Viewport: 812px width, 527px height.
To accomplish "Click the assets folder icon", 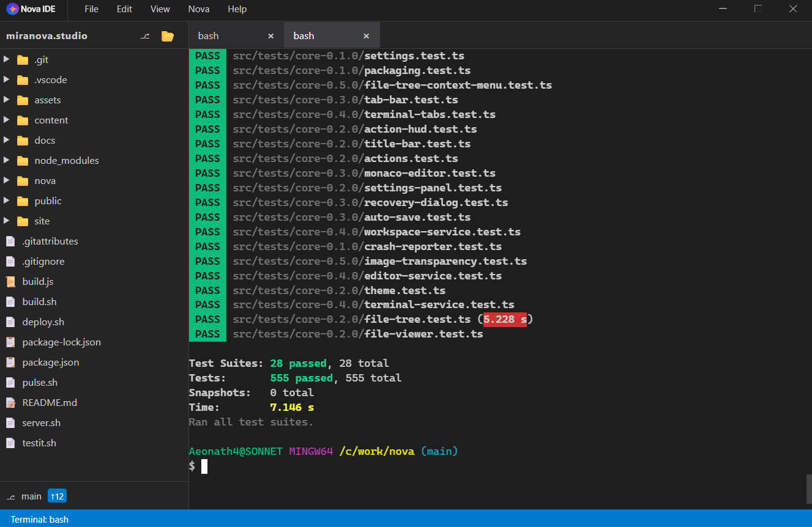I will pos(22,100).
